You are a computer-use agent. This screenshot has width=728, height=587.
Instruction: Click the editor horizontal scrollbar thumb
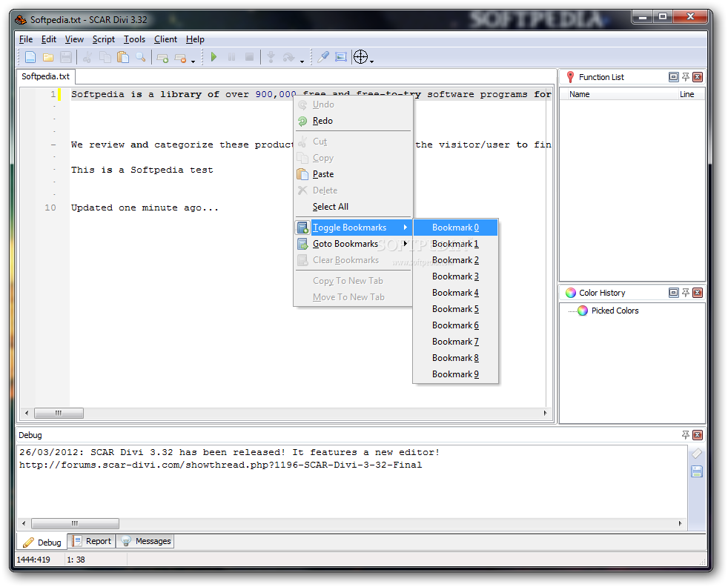[59, 413]
